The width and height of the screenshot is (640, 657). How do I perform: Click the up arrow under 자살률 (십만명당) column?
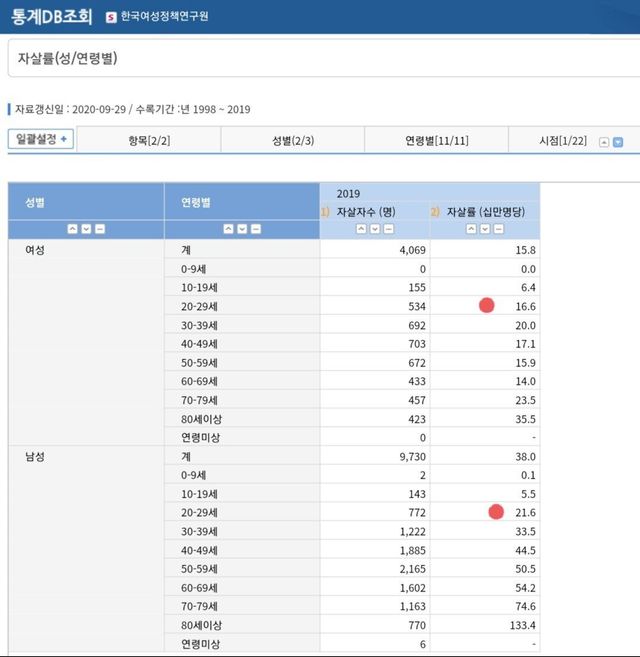click(471, 229)
